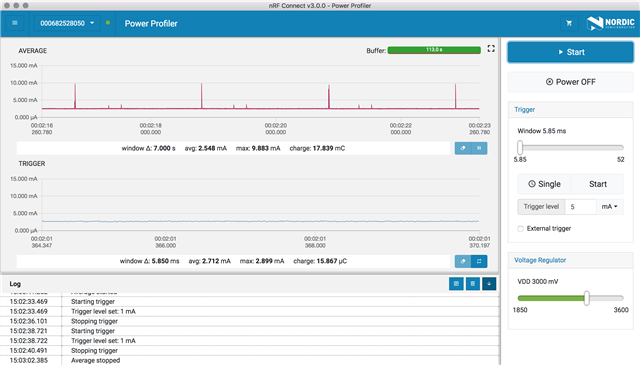Click the Power Profiler app title
Screen dimensions: 640x365
point(151,24)
